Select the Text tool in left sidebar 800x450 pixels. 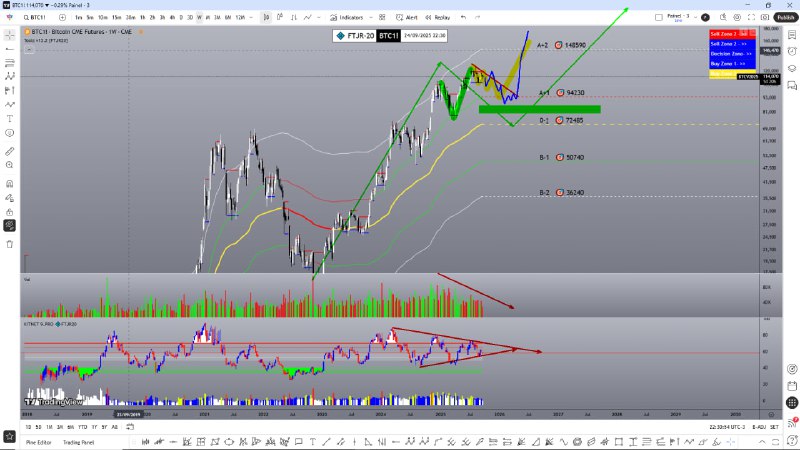click(x=9, y=118)
